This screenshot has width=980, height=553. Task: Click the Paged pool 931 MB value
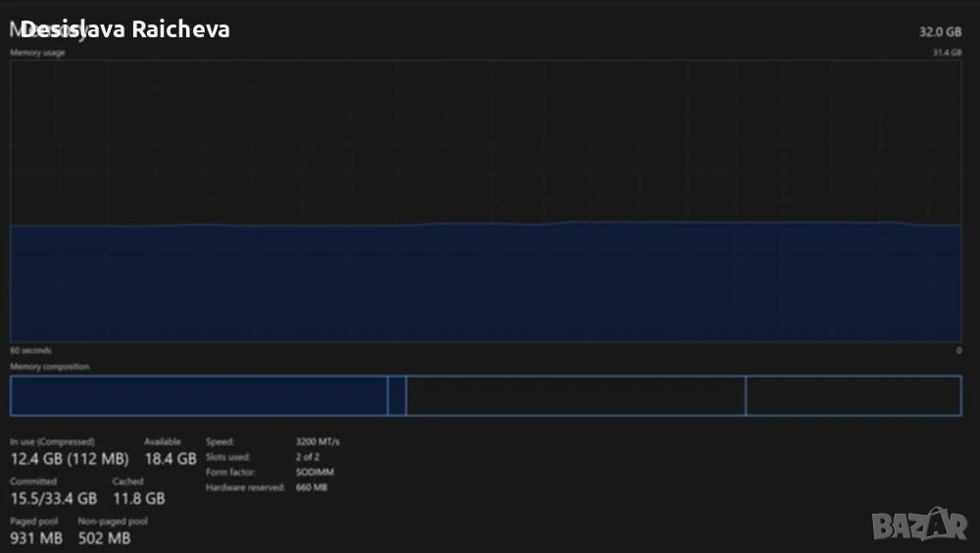pyautogui.click(x=36, y=538)
